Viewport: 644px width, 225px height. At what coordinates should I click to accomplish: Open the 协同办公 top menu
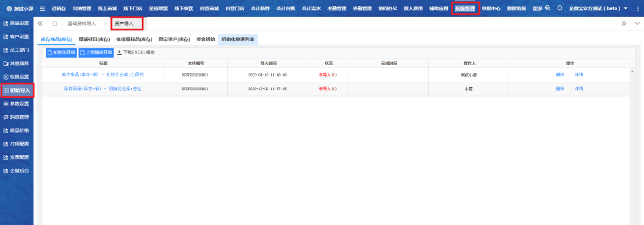click(388, 8)
